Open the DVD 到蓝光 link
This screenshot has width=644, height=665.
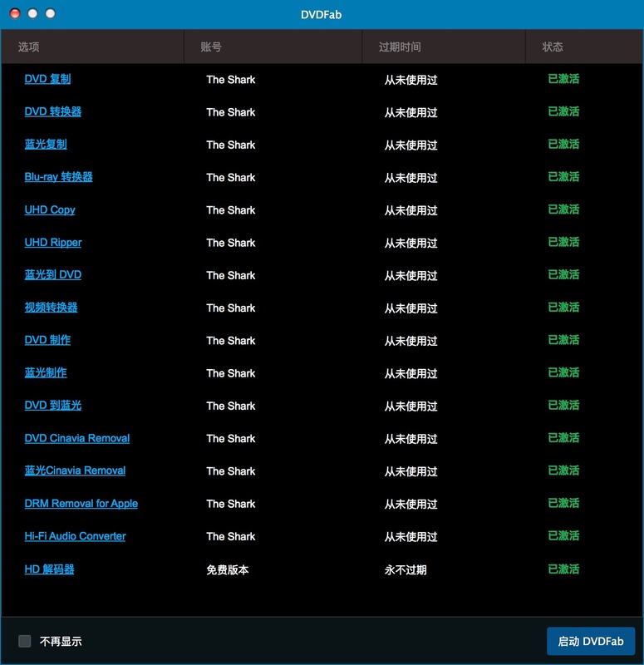(53, 406)
